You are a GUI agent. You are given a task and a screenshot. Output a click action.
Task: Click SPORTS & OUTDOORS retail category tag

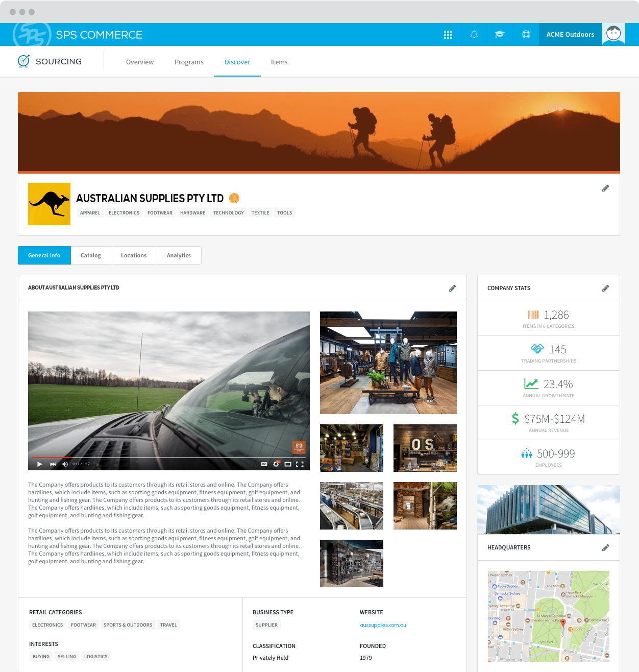coord(128,625)
